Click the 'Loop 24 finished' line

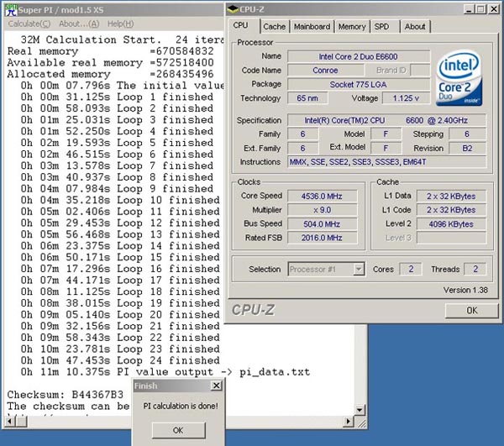[120, 360]
